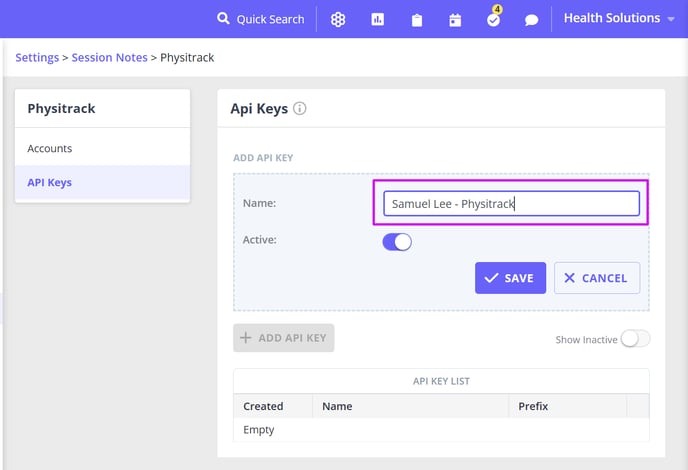Focus the Name input field

click(511, 203)
